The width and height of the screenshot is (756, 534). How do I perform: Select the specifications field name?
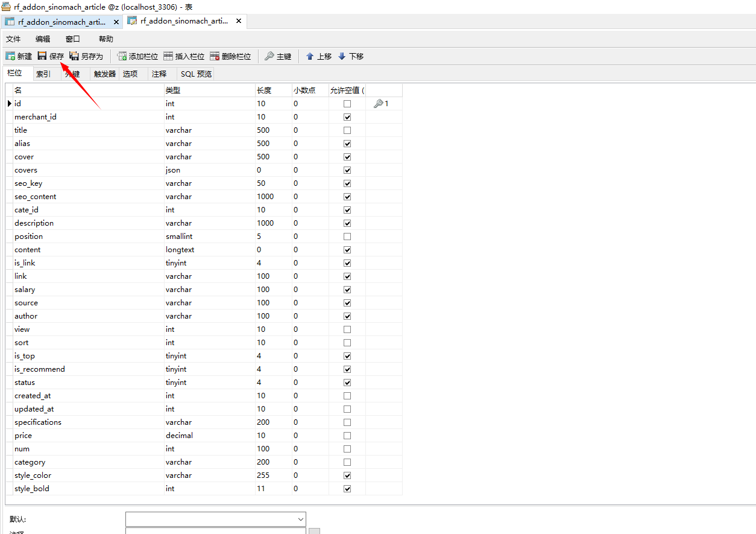coord(89,422)
